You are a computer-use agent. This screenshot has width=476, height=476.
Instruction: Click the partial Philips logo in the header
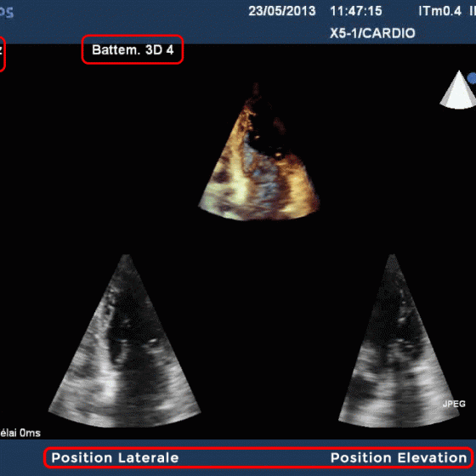(7, 12)
